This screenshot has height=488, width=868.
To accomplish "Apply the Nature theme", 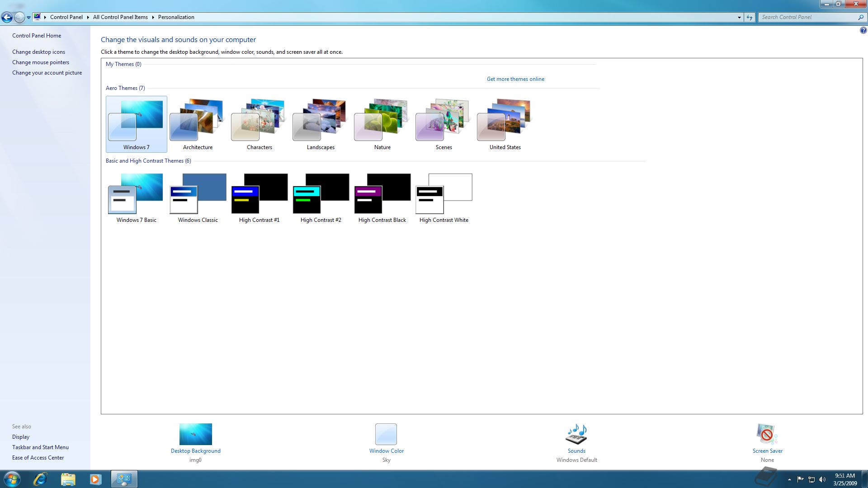I will (x=382, y=124).
